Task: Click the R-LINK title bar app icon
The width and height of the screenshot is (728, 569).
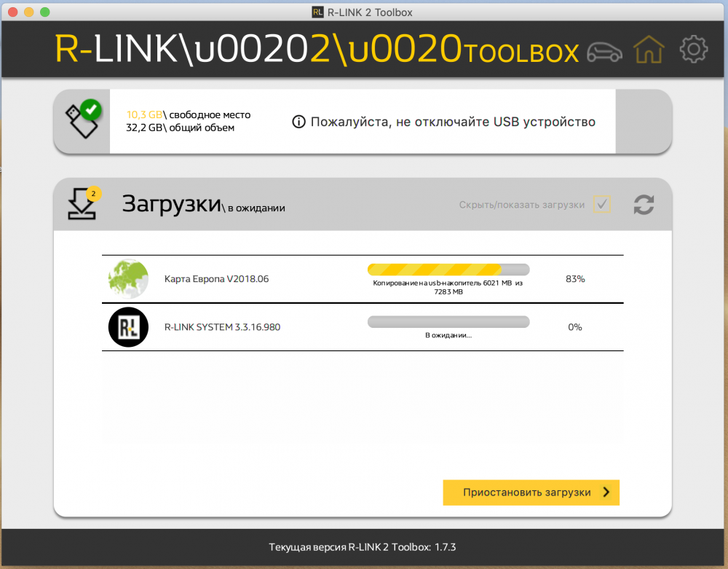Action: [x=317, y=12]
